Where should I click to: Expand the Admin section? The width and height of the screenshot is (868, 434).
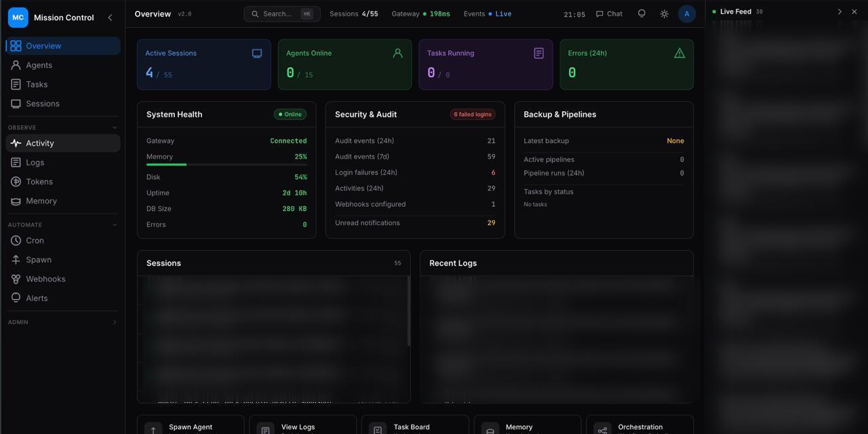[114, 322]
